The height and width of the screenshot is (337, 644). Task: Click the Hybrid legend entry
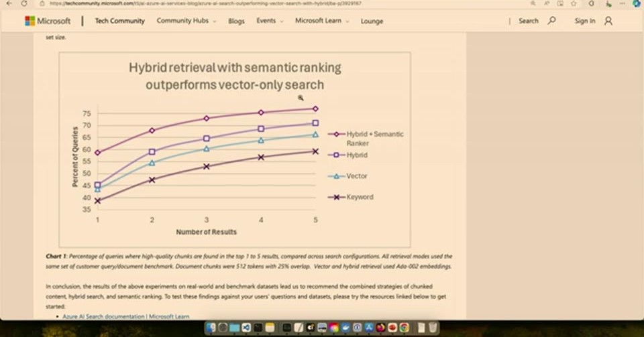[348, 155]
